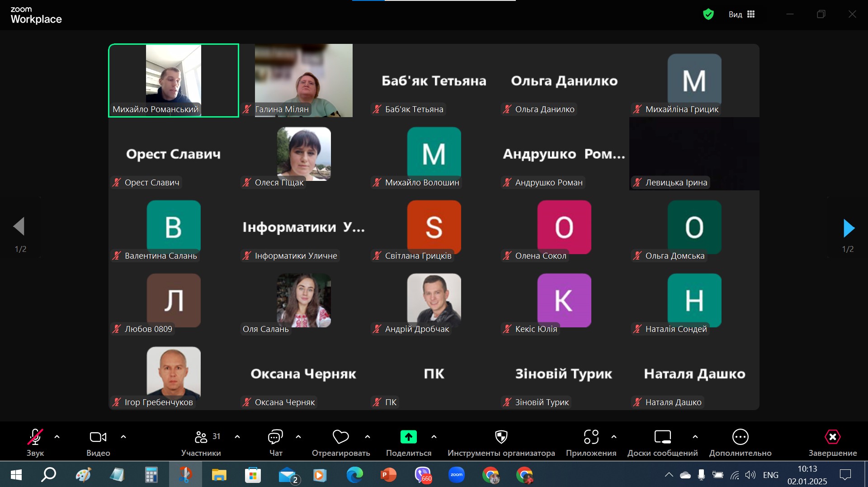This screenshot has height=487, width=868.
Task: Open Приложения apps icon
Action: 591,437
